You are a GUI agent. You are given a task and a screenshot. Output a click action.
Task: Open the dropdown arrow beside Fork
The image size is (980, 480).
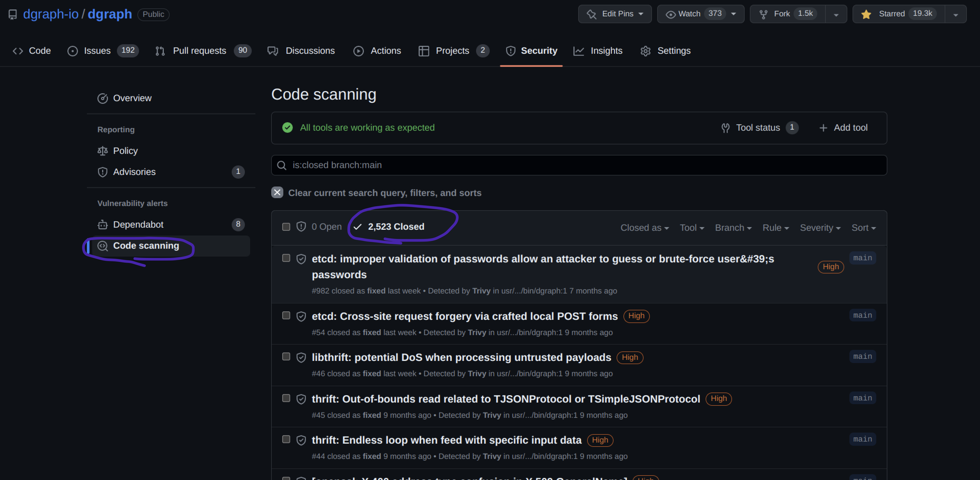[x=836, y=14]
